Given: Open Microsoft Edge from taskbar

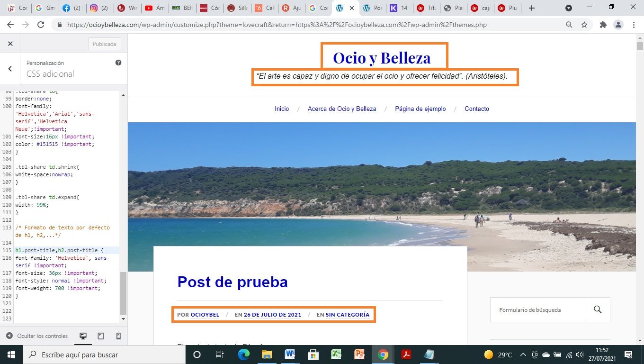Looking at the screenshot, I should (x=243, y=355).
